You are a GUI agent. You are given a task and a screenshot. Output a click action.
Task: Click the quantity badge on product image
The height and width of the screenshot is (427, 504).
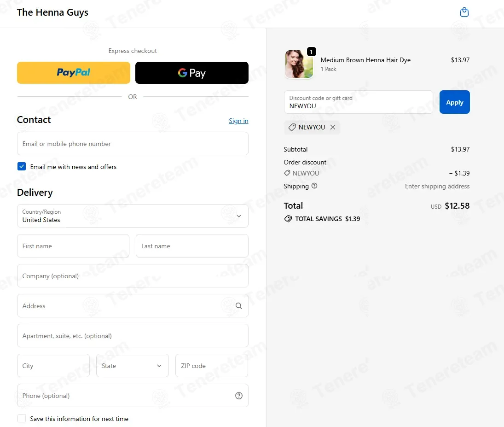311,52
